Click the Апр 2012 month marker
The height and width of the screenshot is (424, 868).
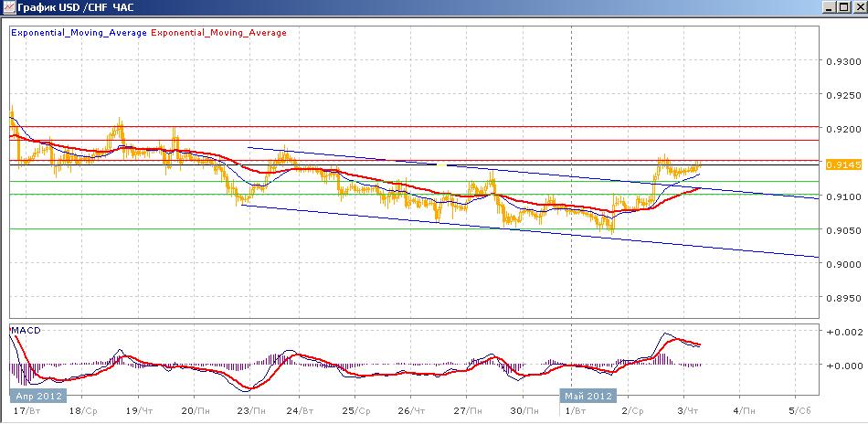[x=37, y=397]
